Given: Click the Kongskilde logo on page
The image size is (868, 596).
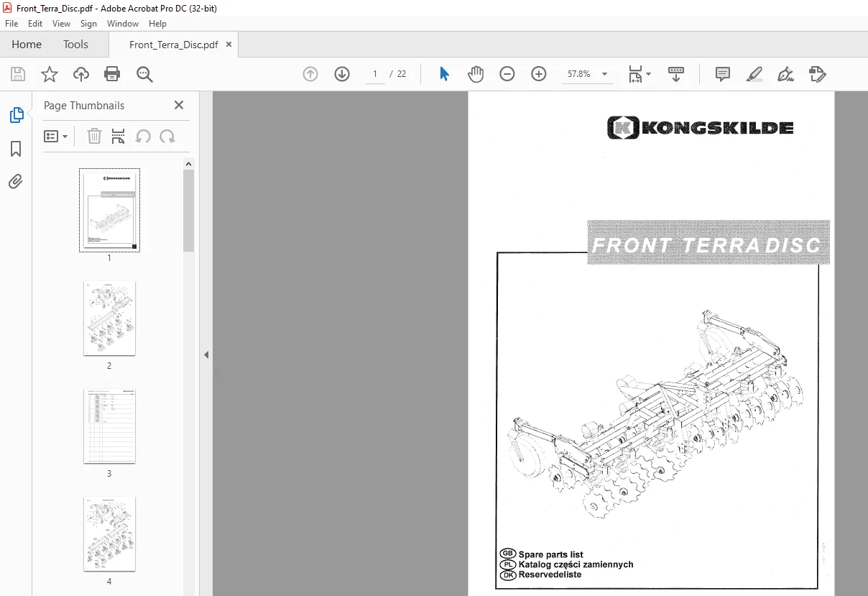Looking at the screenshot, I should [700, 128].
